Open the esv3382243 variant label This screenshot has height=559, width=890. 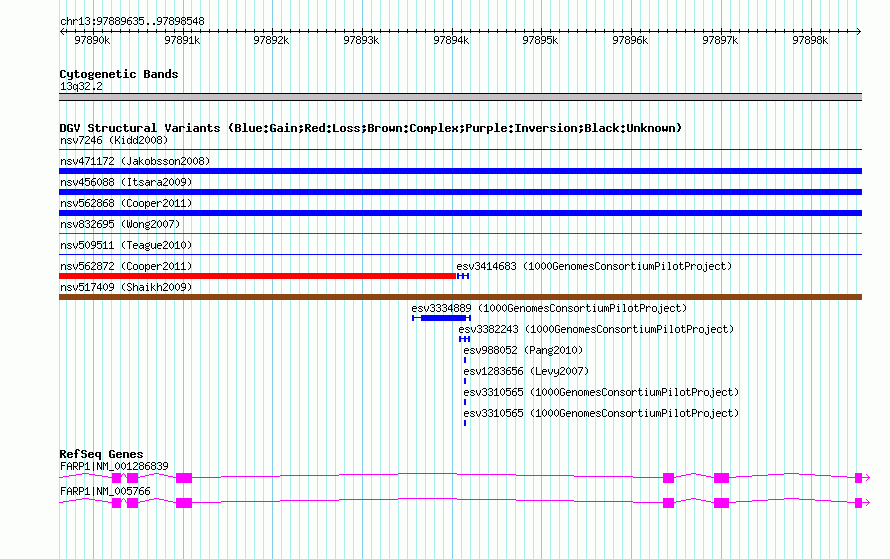[x=597, y=329]
